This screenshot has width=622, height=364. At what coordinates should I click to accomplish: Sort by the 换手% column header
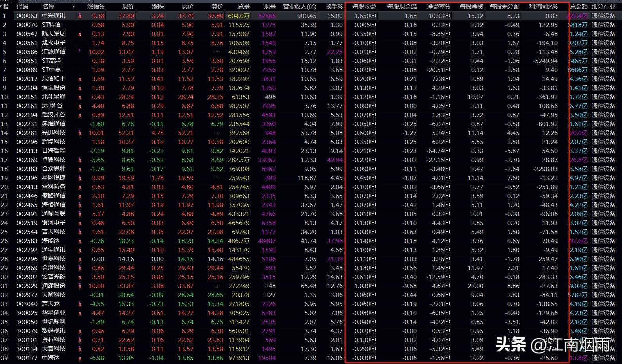pos(334,7)
